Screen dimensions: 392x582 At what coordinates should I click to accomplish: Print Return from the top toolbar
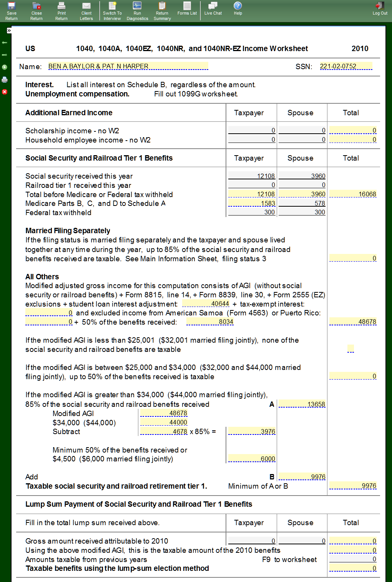coord(61,11)
